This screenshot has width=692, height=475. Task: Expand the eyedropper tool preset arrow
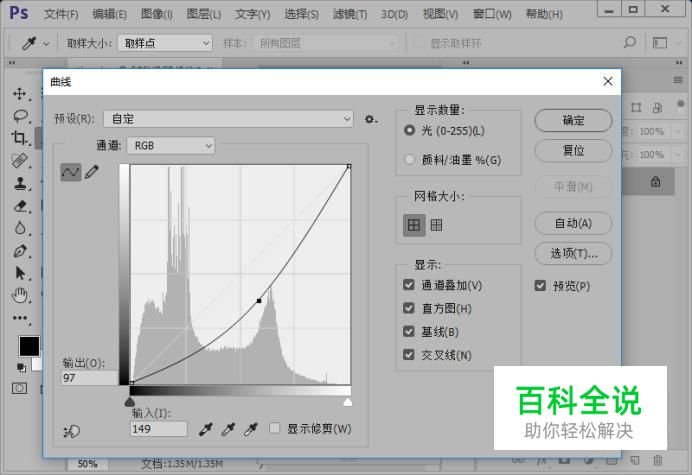46,43
